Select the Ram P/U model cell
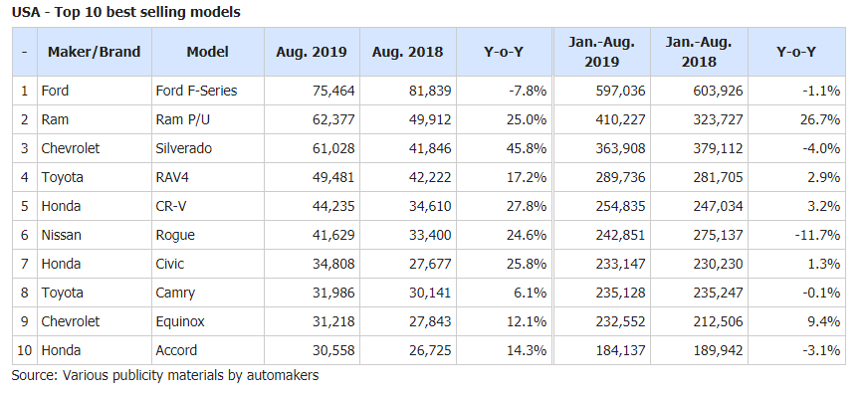The image size is (868, 395). [x=208, y=119]
